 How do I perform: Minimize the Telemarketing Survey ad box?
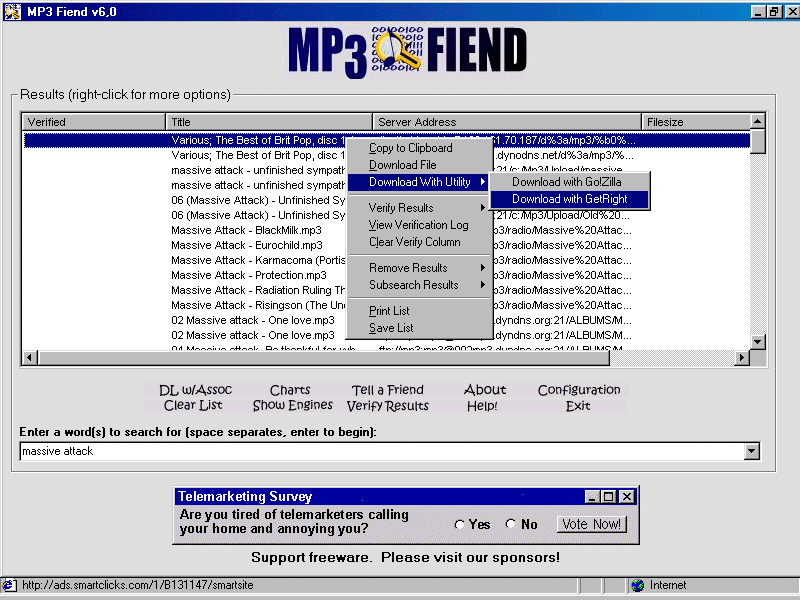[x=591, y=496]
